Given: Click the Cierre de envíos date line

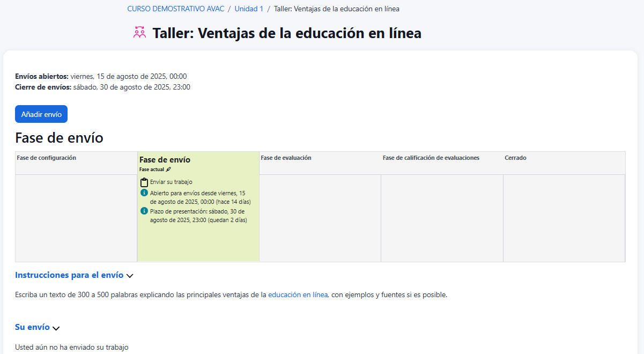Looking at the screenshot, I should (x=102, y=87).
